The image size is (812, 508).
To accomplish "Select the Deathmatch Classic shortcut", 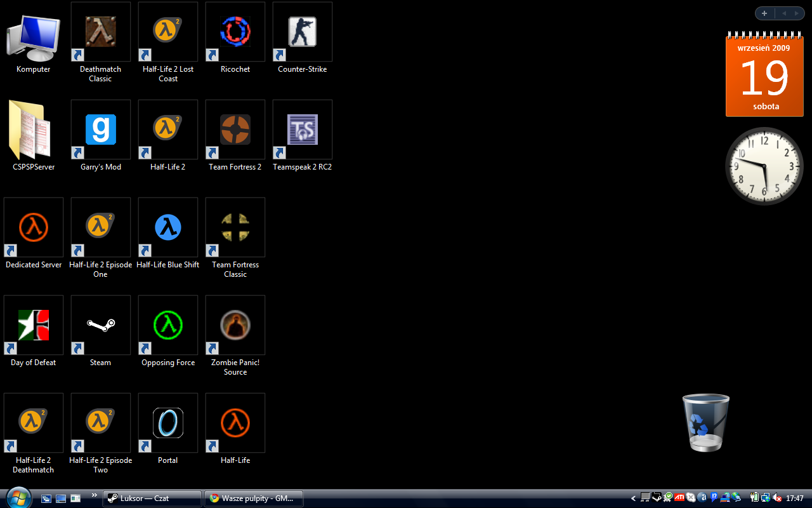I will tap(100, 43).
